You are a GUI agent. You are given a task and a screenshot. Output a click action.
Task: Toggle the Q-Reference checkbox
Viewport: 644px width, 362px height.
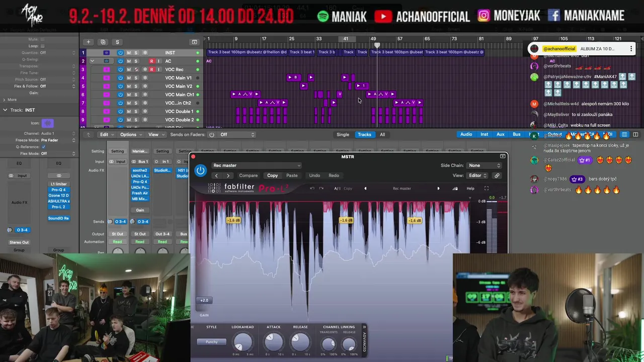click(x=43, y=147)
